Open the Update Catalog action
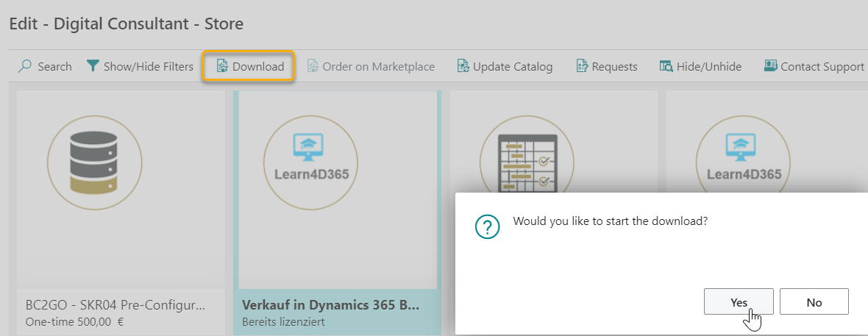The width and height of the screenshot is (868, 336). point(512,67)
